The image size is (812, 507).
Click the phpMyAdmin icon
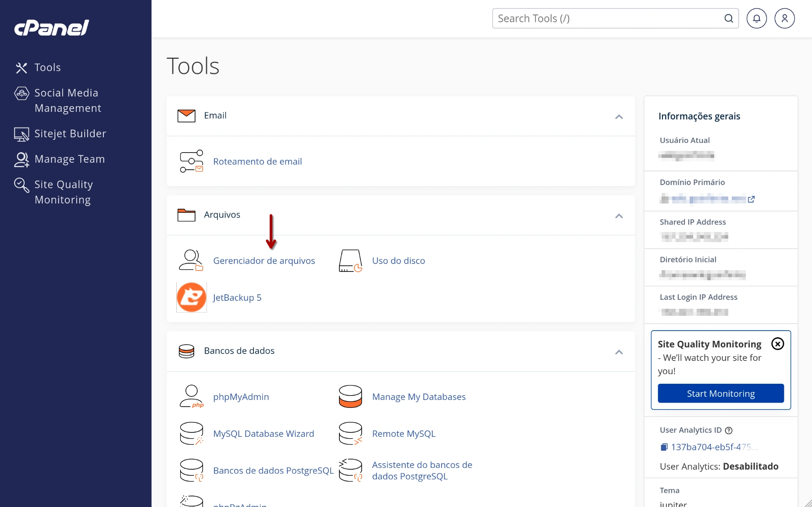[191, 396]
